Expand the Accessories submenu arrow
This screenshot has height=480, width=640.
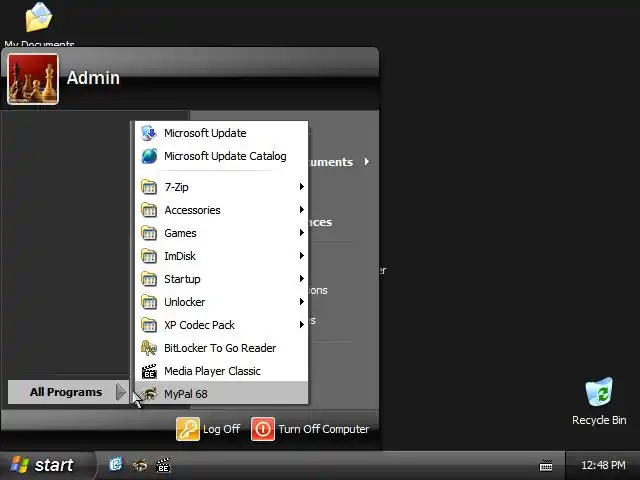[302, 209]
